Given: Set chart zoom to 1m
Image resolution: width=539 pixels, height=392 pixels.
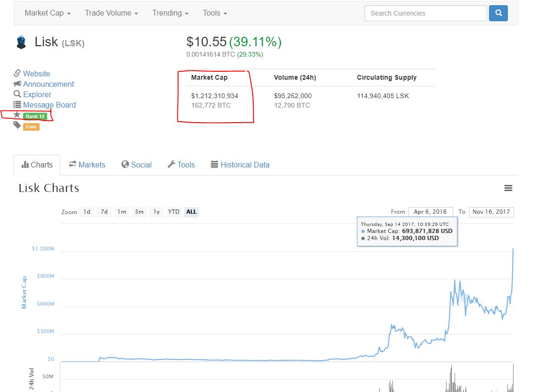Looking at the screenshot, I should 122,212.
